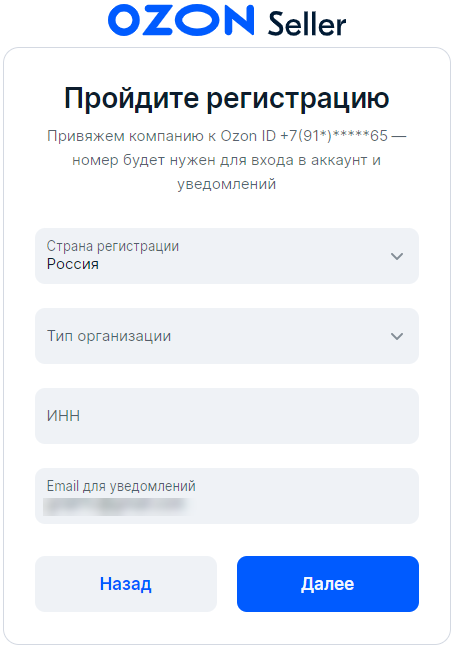Continue with the Далее button
Image resolution: width=453 pixels, height=645 pixels.
point(328,584)
